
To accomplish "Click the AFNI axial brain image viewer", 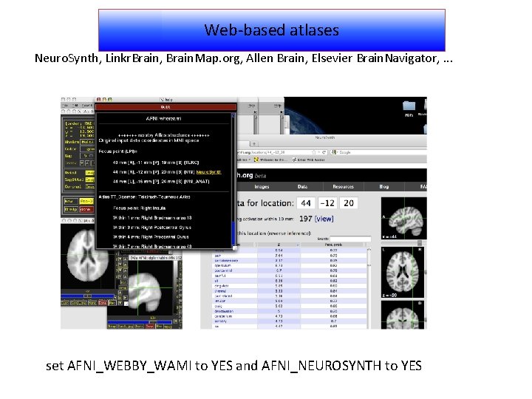I will click(x=87, y=256).
